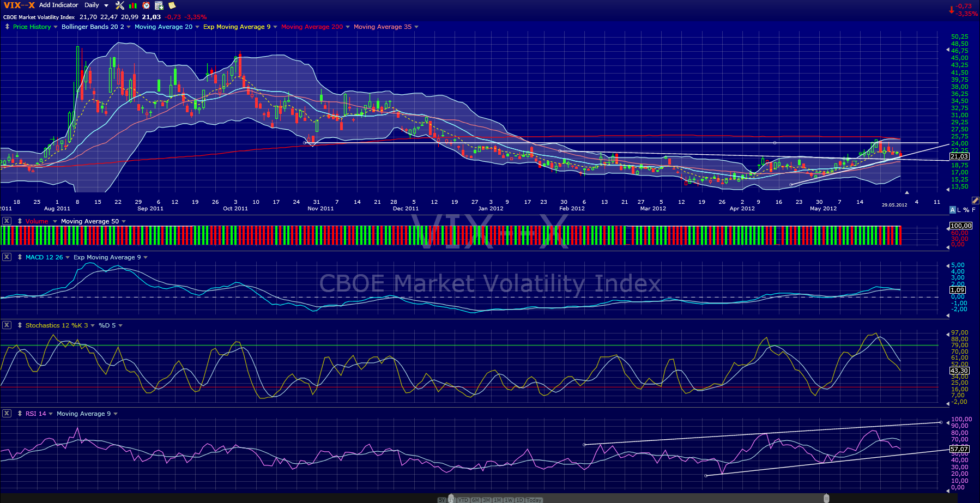The height and width of the screenshot is (503, 980).
Task: Jump to Today on timeline
Action: pyautogui.click(x=534, y=500)
